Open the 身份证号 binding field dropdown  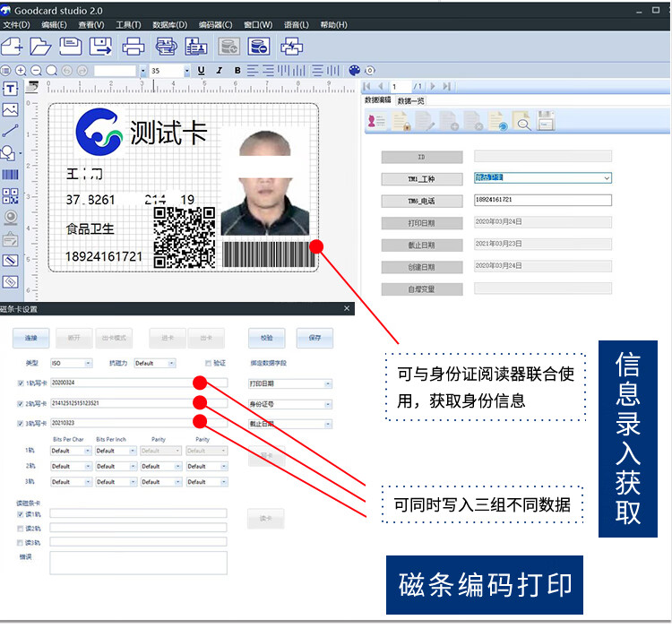[x=290, y=404]
